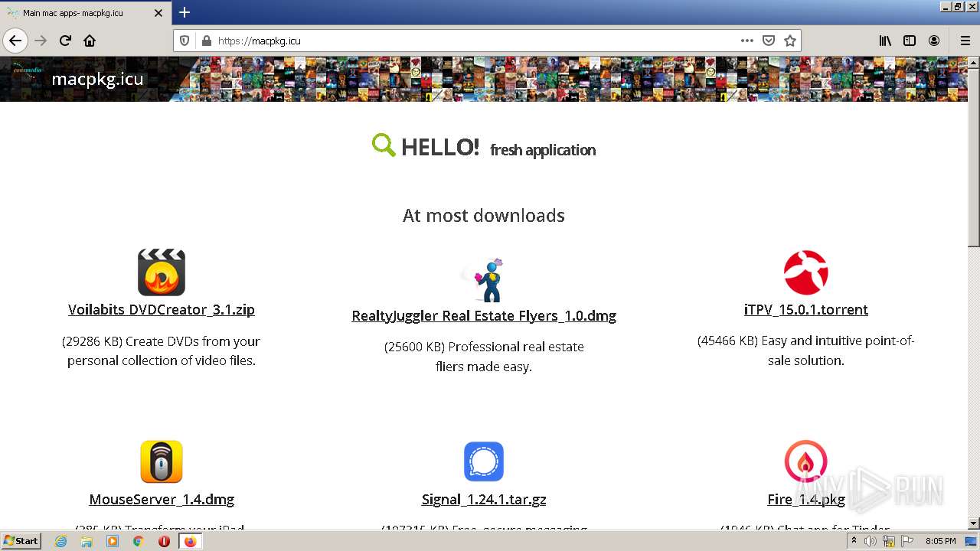Open the Library bookmarks icon
Viewport: 980px width, 551px height.
click(x=885, y=41)
